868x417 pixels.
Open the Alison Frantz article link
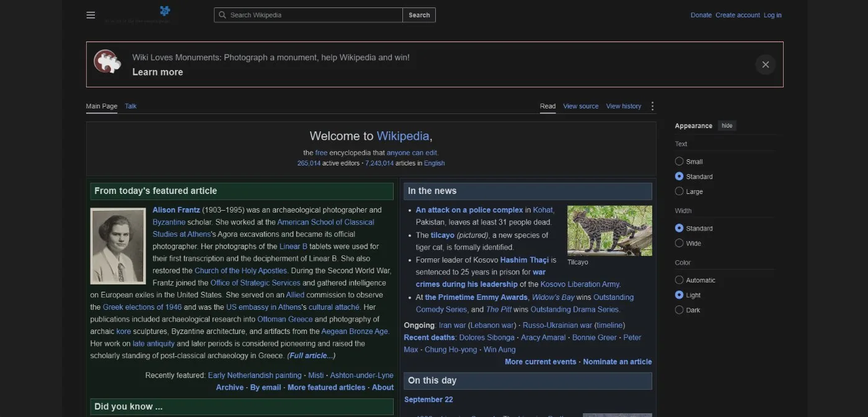pyautogui.click(x=176, y=210)
